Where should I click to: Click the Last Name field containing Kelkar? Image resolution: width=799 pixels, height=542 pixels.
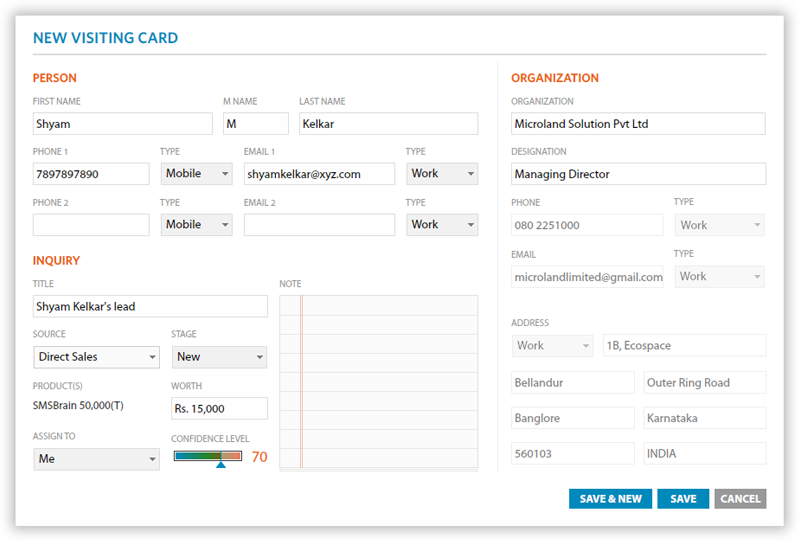[388, 124]
